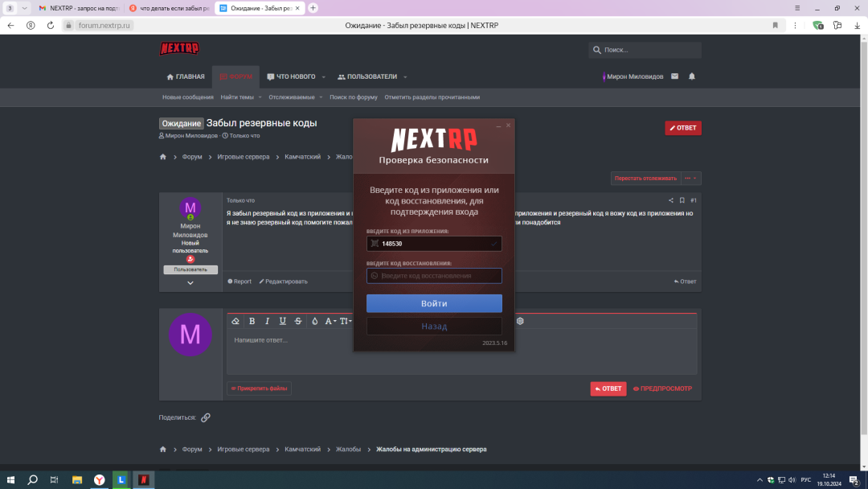Screen dimensions: 868x489
Task: Click the editor settings gear icon
Action: (x=520, y=321)
